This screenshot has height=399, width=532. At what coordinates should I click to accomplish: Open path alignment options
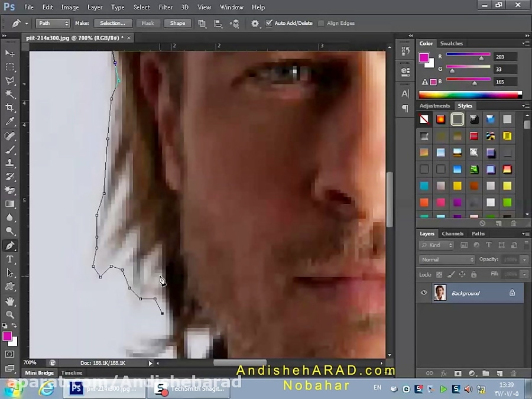click(x=218, y=24)
